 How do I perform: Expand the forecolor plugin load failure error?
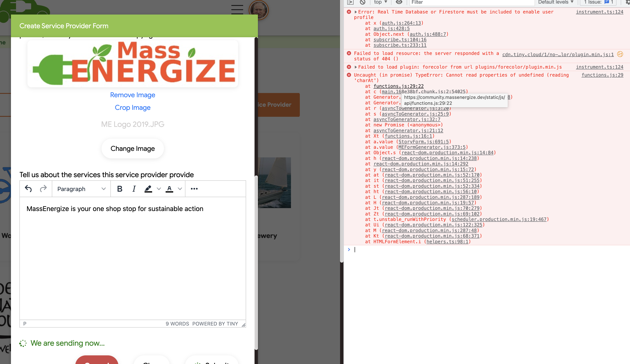pos(355,67)
